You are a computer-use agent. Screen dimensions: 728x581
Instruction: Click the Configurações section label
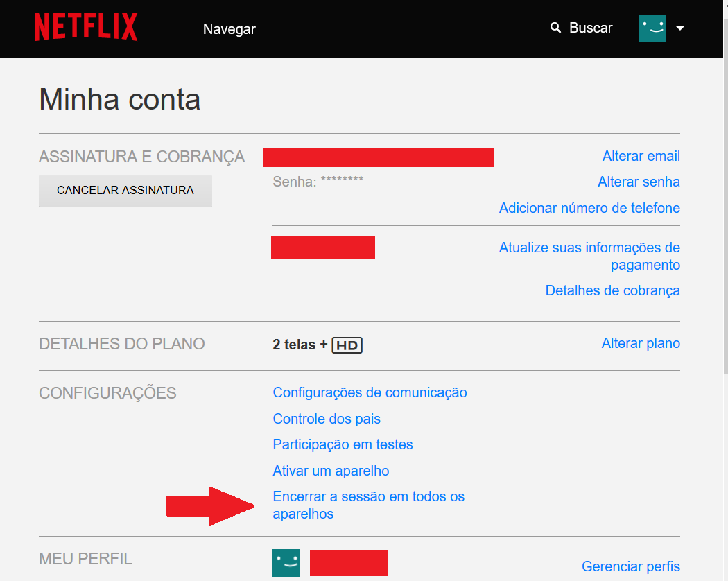(107, 393)
